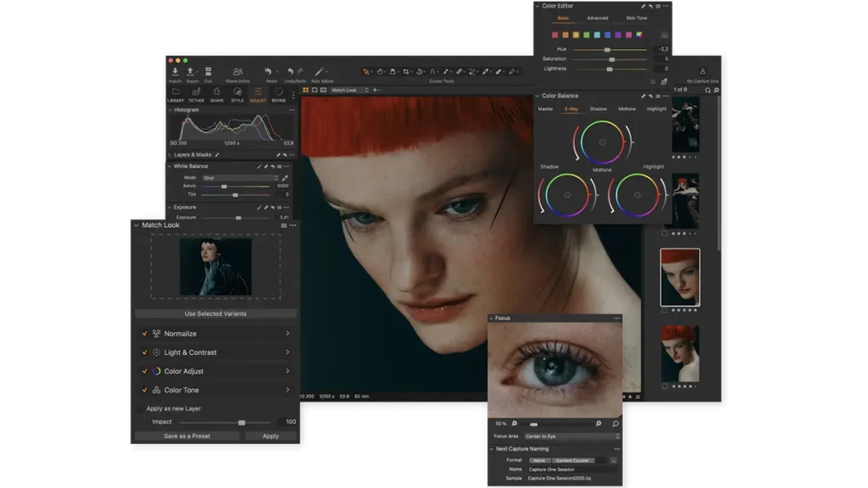Open the Histogram panel three-dot menu
The width and height of the screenshot is (868, 488).
[292, 110]
